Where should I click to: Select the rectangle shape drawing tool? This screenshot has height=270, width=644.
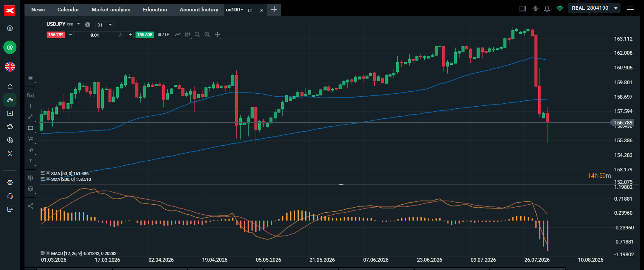point(31,128)
